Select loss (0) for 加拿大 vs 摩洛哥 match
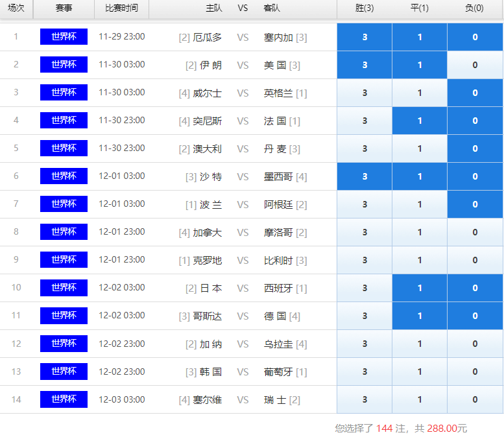504x437 pixels. point(475,232)
